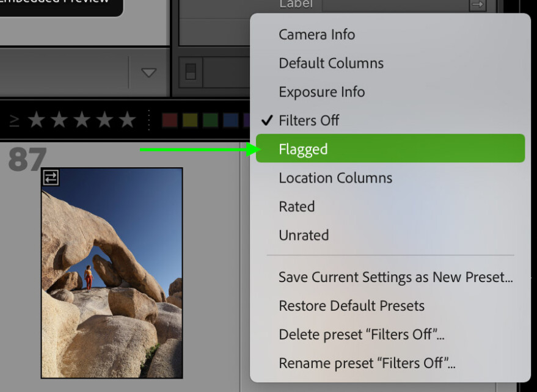
Task: Select 'Camera Info' from the preset menu
Action: 316,34
